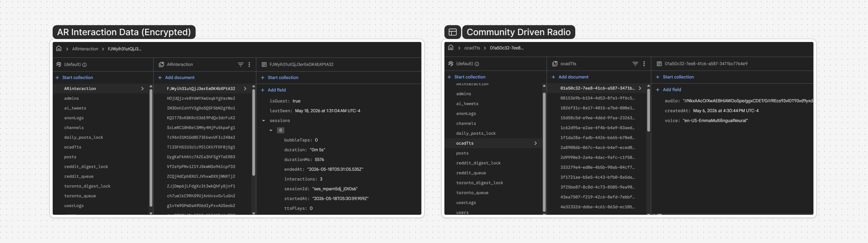Screen dimensions: 868x243
Task: Click Start collection under the 01a50c32 document
Action: (675, 77)
